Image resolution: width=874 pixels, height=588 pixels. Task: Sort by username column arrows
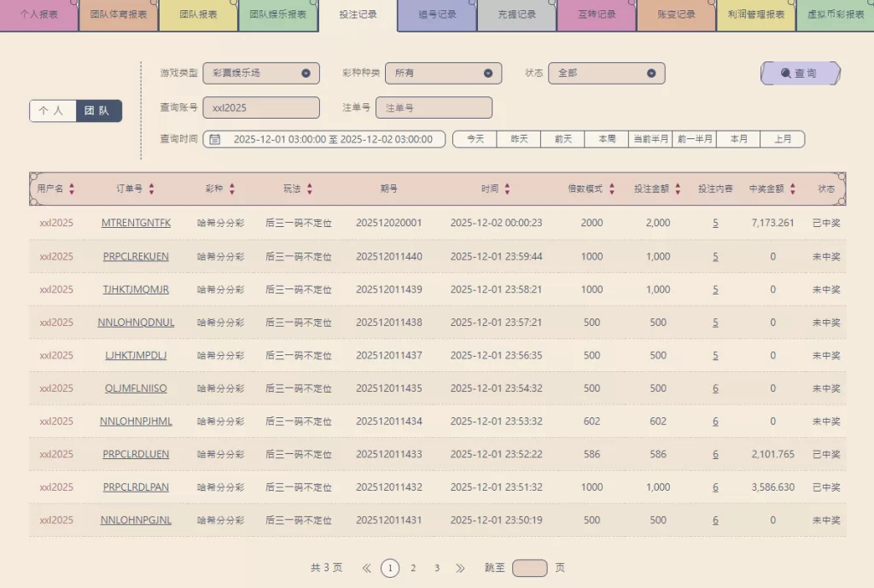click(72, 189)
